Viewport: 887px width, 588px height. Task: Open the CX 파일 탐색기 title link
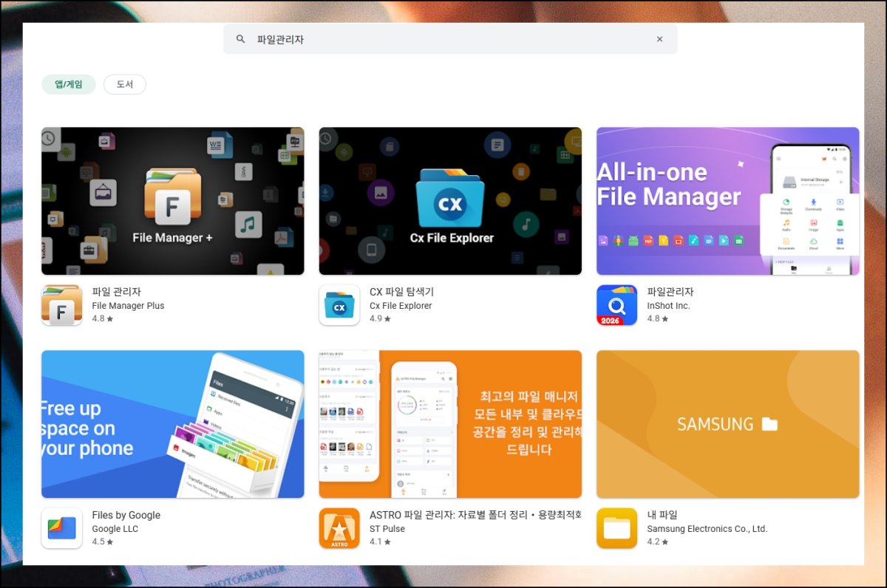coord(401,292)
